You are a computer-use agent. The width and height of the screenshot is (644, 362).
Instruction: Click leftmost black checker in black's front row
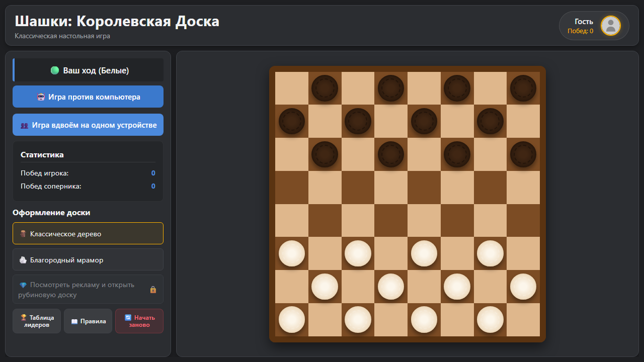point(325,154)
